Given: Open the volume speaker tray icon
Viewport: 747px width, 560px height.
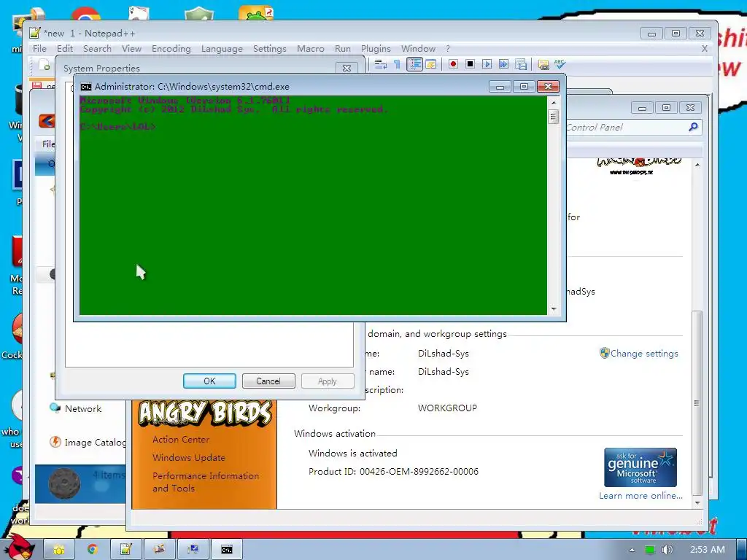Looking at the screenshot, I should coord(667,550).
